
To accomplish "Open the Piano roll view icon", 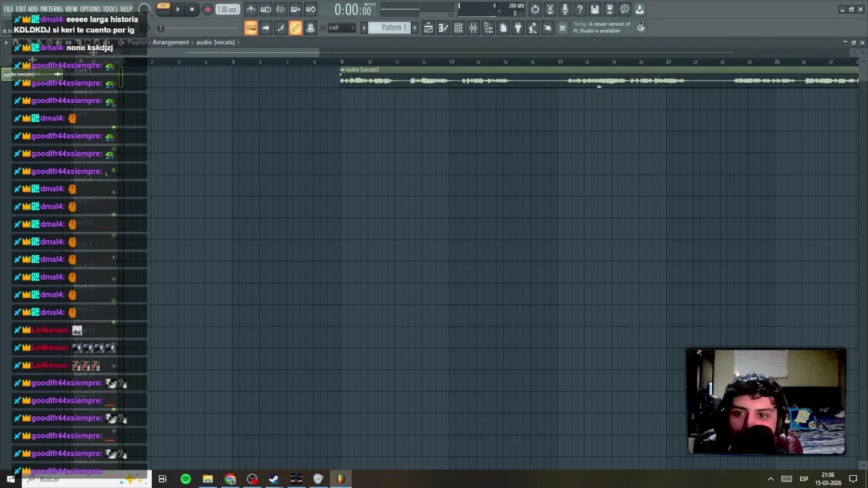I will coord(443,28).
